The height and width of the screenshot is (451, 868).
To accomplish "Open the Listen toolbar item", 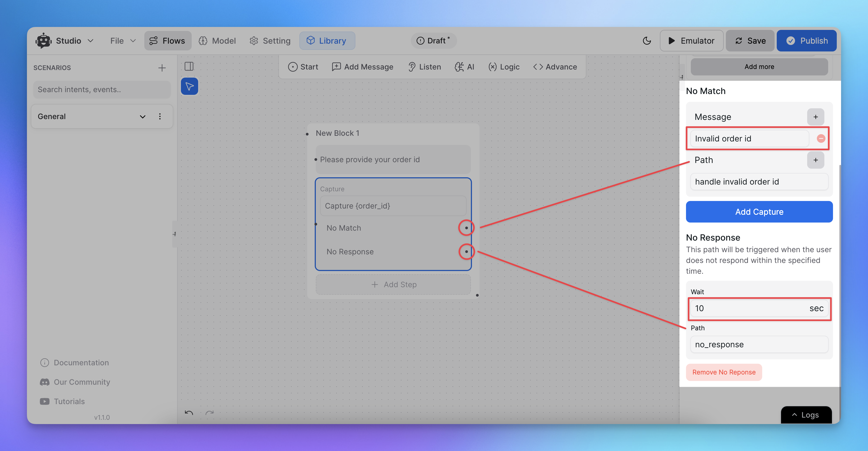I will pos(424,67).
